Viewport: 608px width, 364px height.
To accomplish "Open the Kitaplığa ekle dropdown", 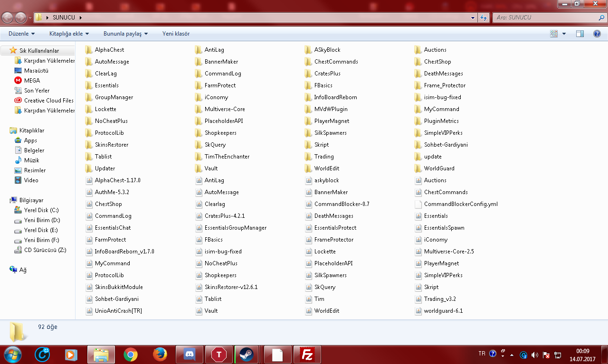I will pos(69,34).
